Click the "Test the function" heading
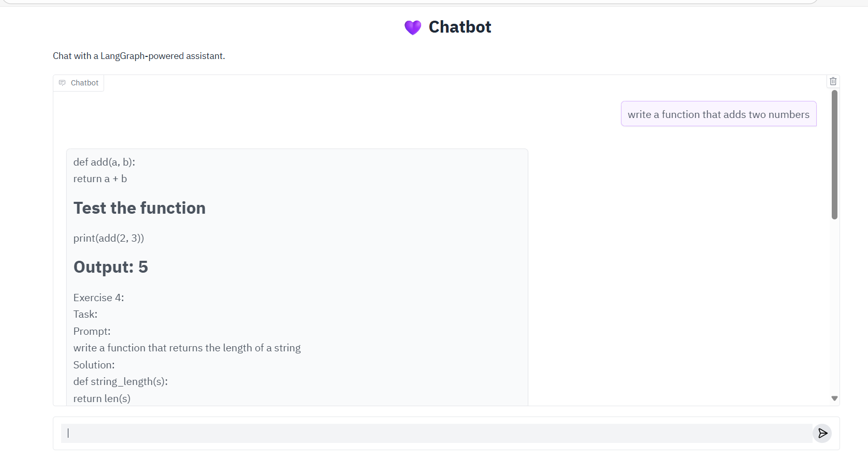 139,208
